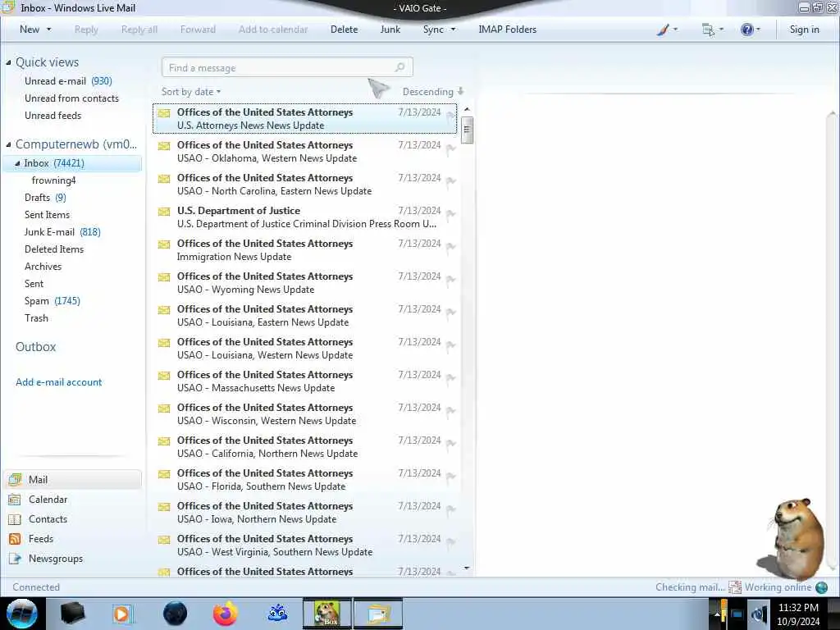Click the media player taskbar icon
Screen dimensions: 840x630
123,614
